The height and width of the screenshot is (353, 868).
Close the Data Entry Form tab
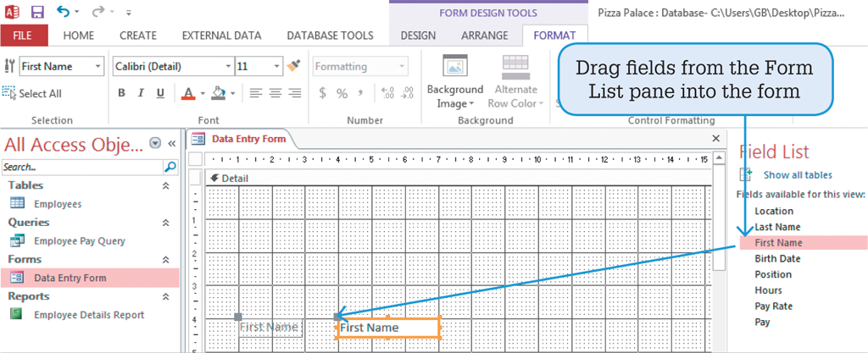tap(715, 138)
